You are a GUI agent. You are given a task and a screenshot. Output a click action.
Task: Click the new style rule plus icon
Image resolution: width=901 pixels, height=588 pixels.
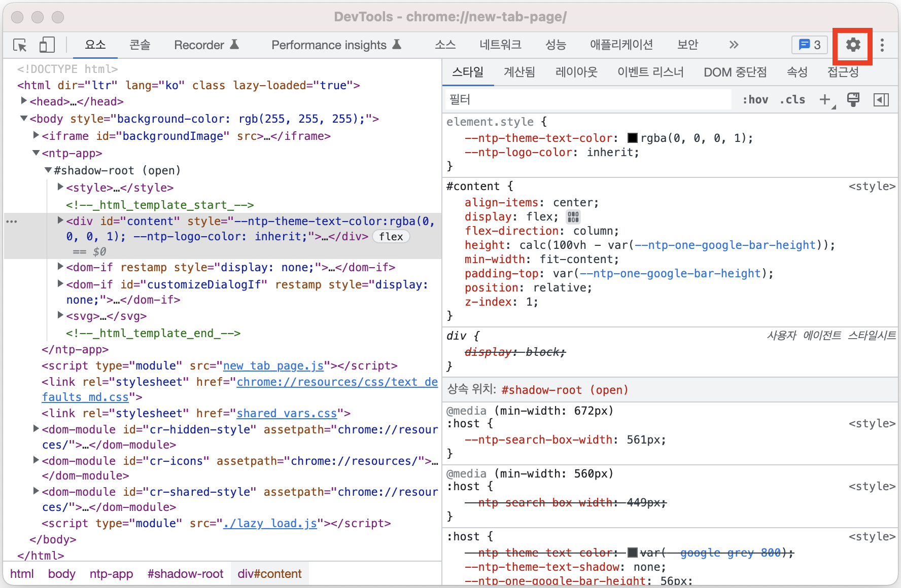point(825,100)
